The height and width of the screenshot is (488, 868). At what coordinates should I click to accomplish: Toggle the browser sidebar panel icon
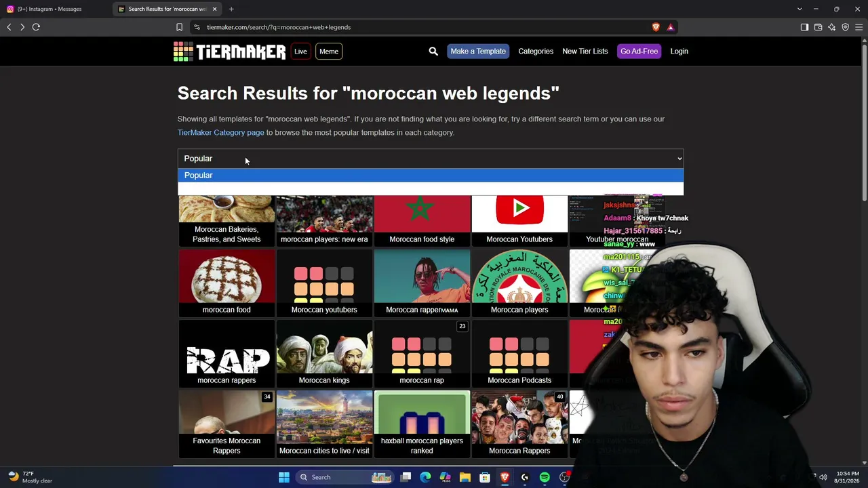[x=804, y=27]
